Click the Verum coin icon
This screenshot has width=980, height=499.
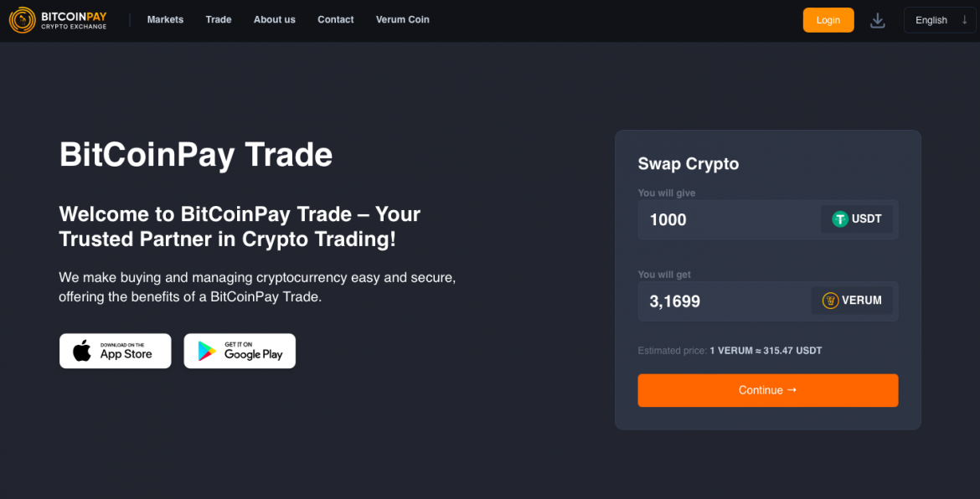tap(830, 301)
